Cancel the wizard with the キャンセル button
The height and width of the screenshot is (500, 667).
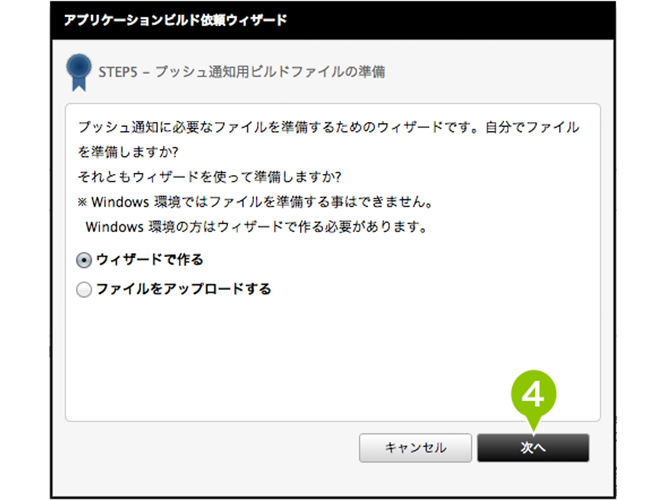point(415,448)
